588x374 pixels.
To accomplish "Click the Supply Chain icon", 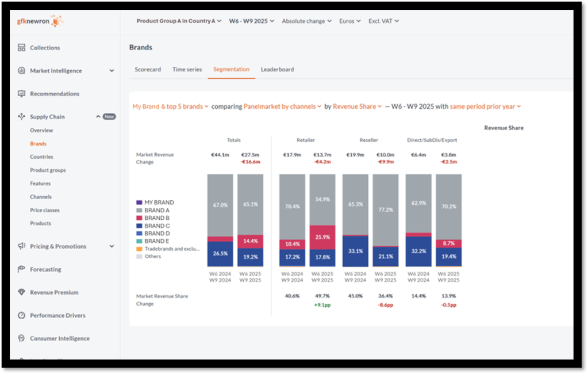I will tap(21, 116).
